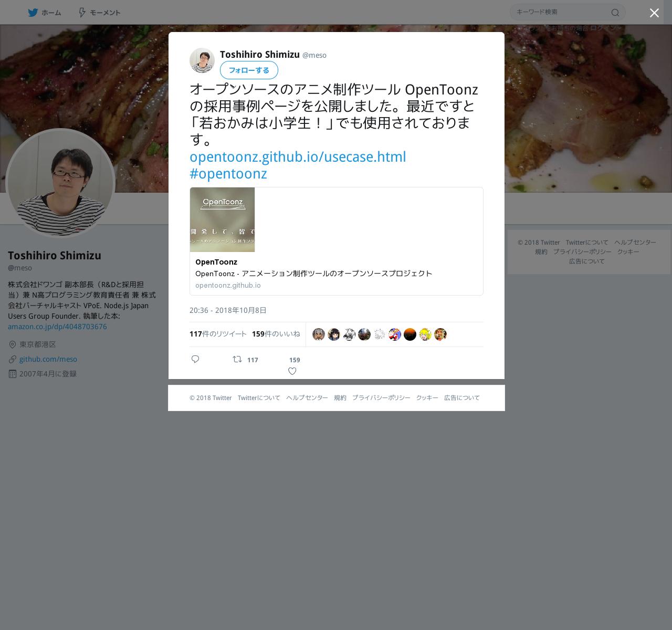672x630 pixels.
Task: Open Moments via the lightning bolt icon
Action: coord(82,13)
